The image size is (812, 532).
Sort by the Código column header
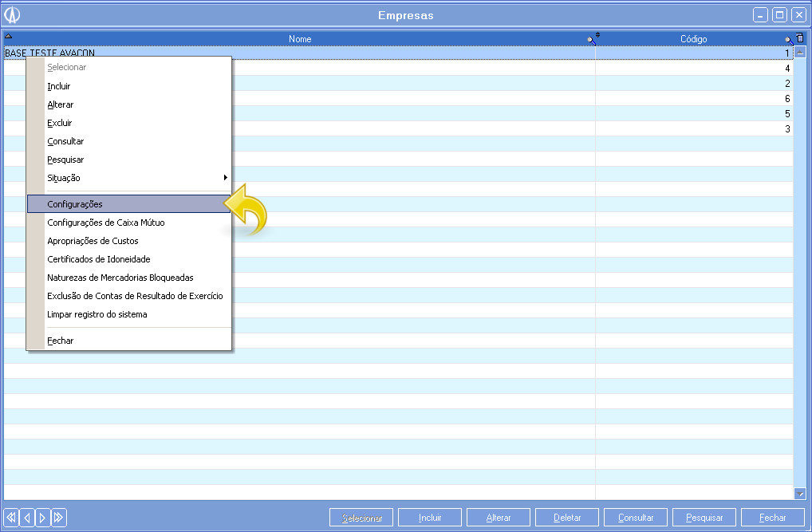click(692, 39)
